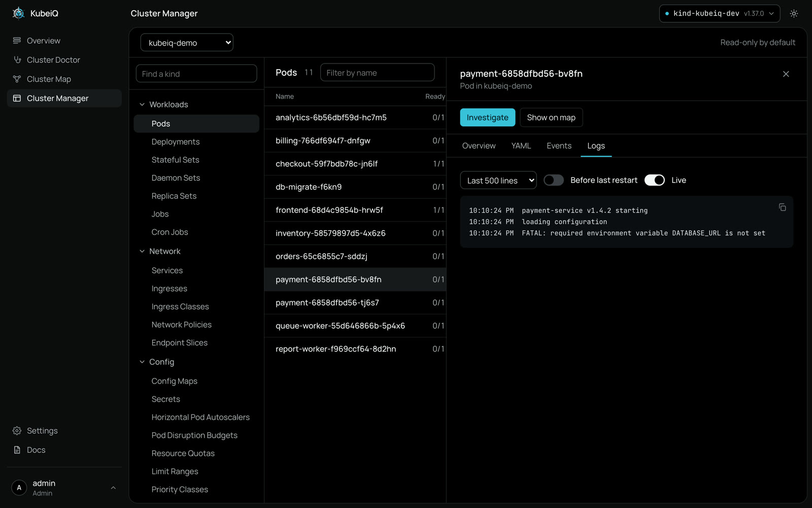
Task: Enable Before last restart toggle
Action: [553, 180]
